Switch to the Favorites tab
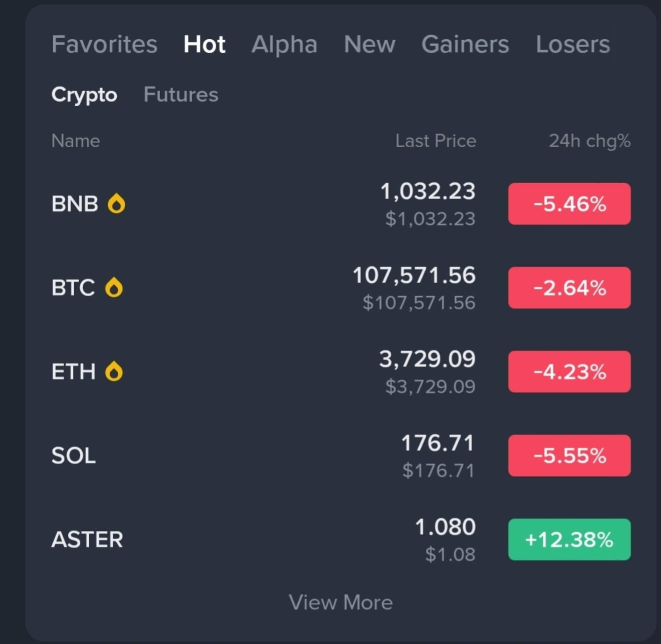The width and height of the screenshot is (661, 644). [104, 44]
